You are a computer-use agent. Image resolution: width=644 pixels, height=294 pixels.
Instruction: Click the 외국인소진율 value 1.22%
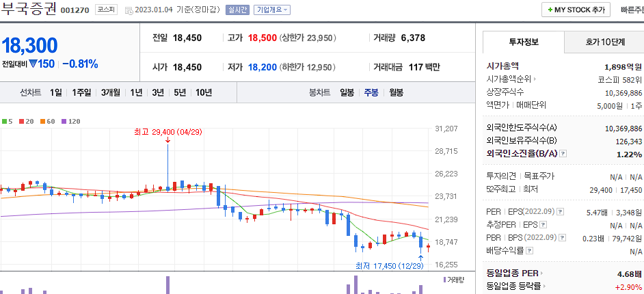point(629,155)
